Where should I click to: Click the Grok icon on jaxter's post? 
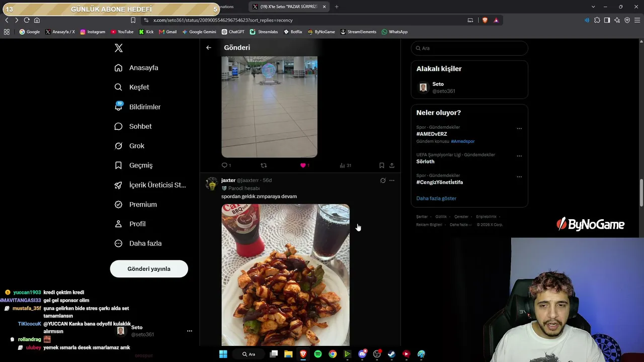click(x=383, y=180)
